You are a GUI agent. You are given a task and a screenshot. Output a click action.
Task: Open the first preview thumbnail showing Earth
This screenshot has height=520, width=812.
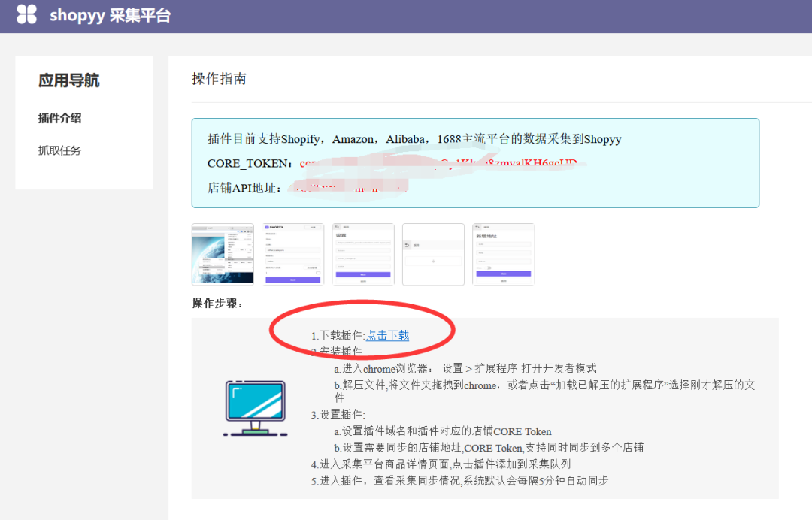point(223,254)
